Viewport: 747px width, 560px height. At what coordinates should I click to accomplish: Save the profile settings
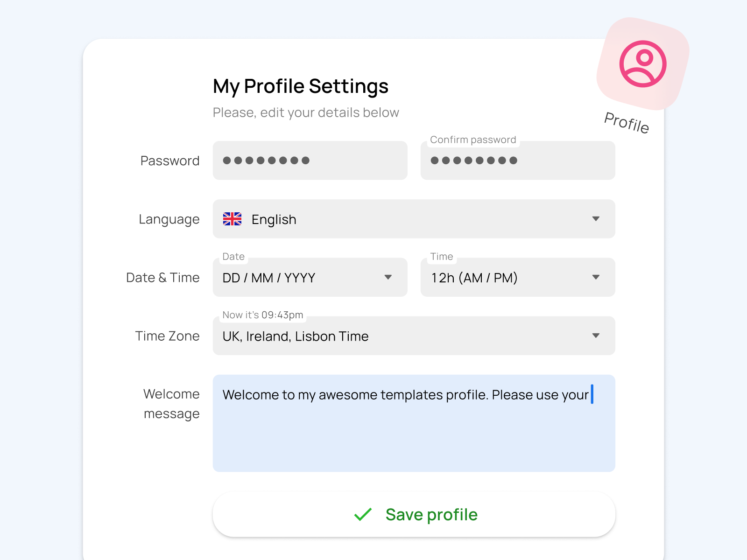tap(414, 514)
